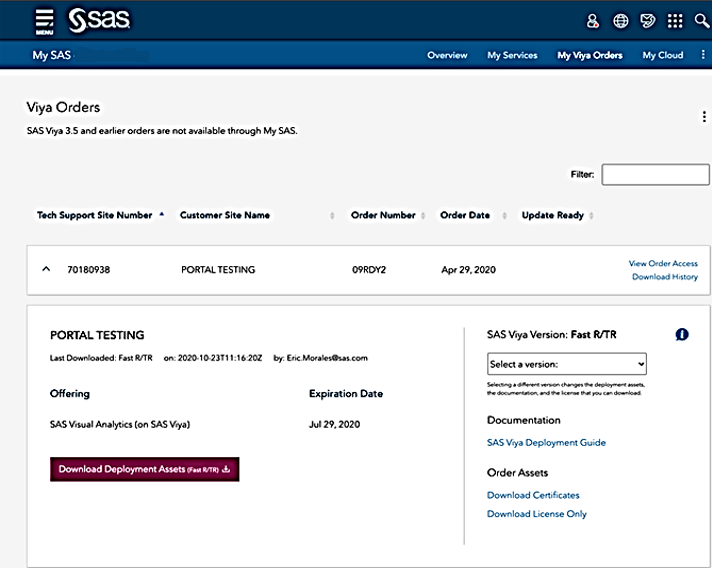Open the user profile icon
This screenshot has width=712, height=568.
[593, 21]
